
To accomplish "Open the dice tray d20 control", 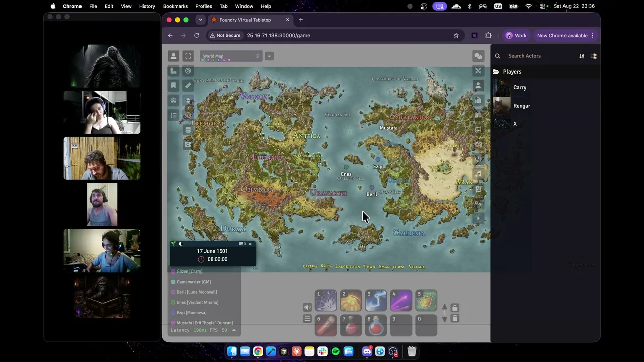I will pos(174,100).
